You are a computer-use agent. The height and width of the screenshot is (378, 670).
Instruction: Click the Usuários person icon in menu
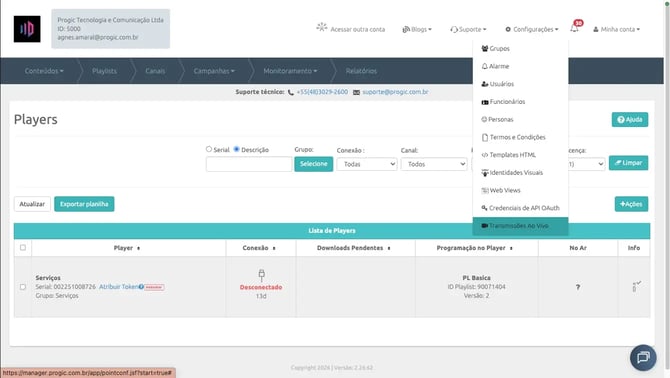click(x=485, y=84)
